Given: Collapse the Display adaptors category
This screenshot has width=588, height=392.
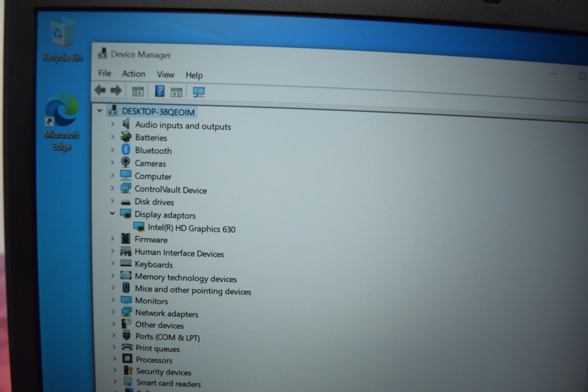Looking at the screenshot, I should [112, 213].
